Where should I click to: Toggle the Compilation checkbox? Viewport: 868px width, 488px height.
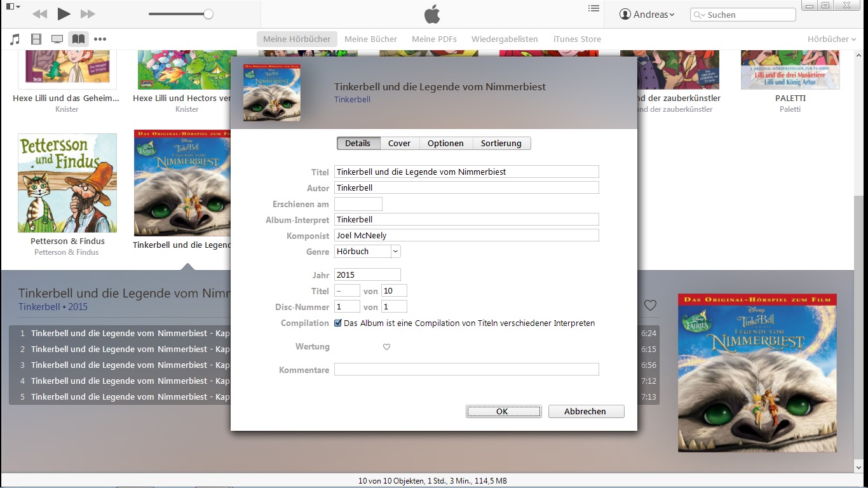(x=338, y=323)
